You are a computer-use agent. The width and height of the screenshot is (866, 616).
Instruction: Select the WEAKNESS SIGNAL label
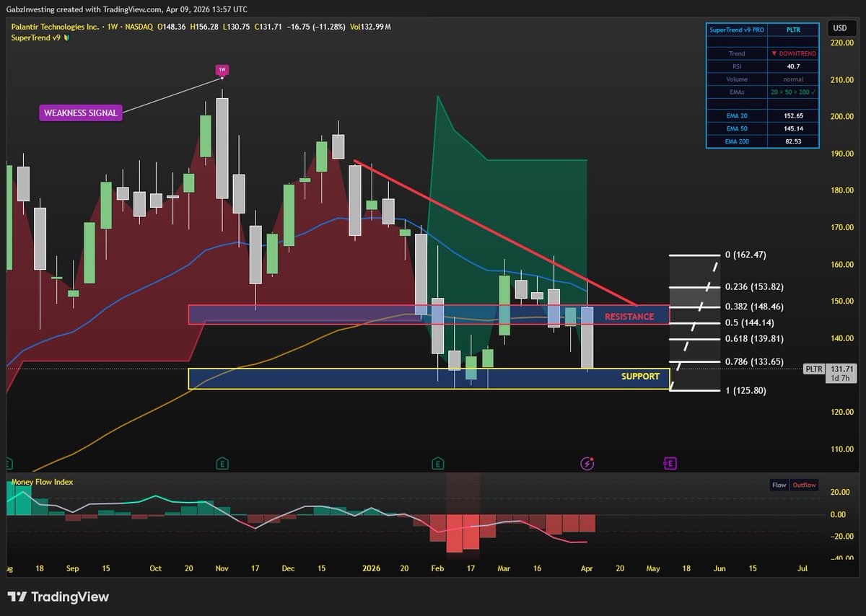click(x=81, y=113)
